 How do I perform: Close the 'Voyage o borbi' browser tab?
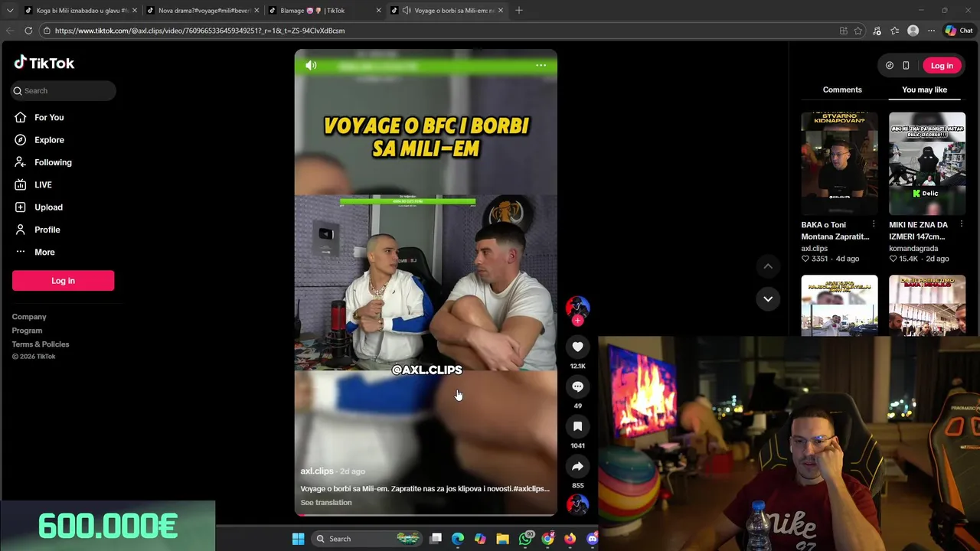(x=501, y=11)
